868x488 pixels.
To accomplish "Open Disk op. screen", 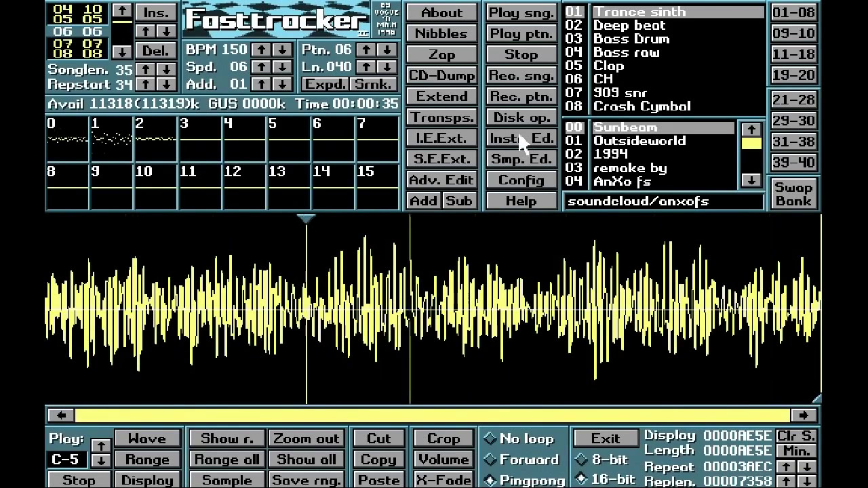I will pos(521,117).
